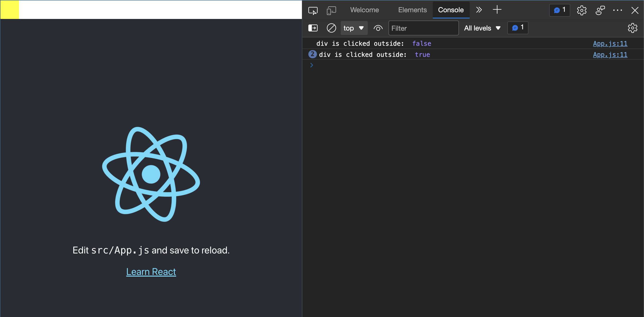Activate the inspect element picker tool

(313, 10)
